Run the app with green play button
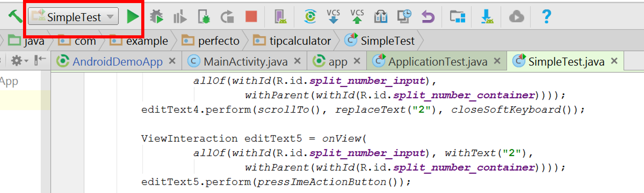644x193 pixels. pos(132,16)
